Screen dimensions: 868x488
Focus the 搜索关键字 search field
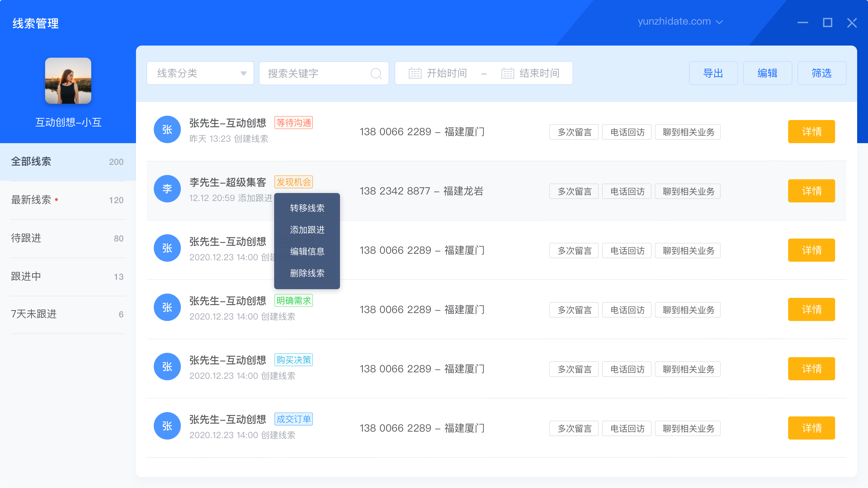coord(324,73)
